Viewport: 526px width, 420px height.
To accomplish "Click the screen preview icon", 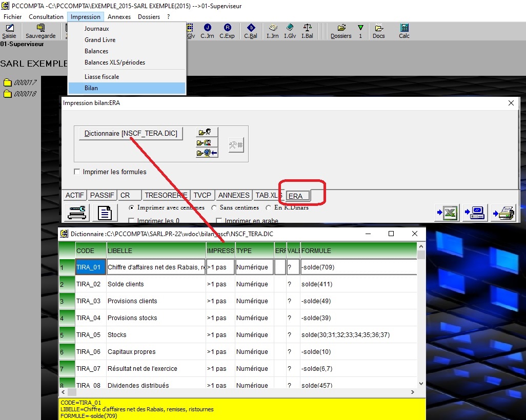I will point(475,213).
